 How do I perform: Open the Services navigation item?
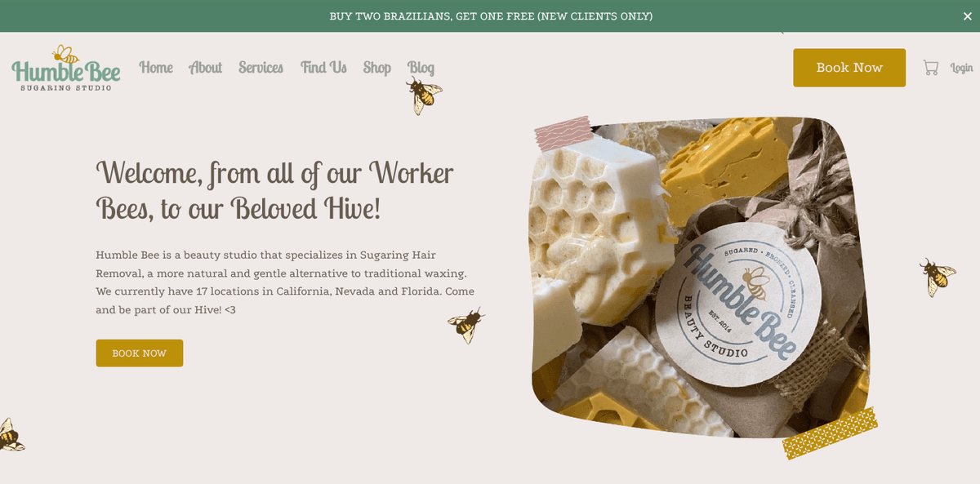pos(261,68)
